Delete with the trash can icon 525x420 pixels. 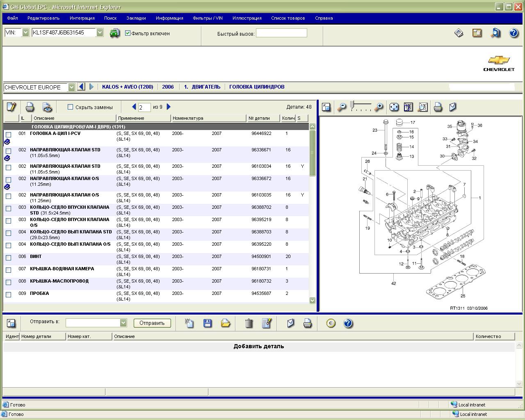(x=249, y=323)
